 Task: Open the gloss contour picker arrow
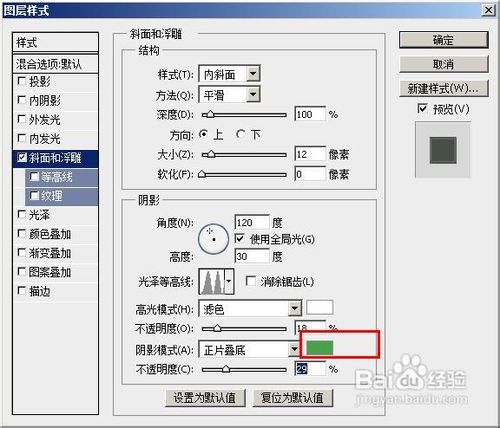(x=229, y=282)
